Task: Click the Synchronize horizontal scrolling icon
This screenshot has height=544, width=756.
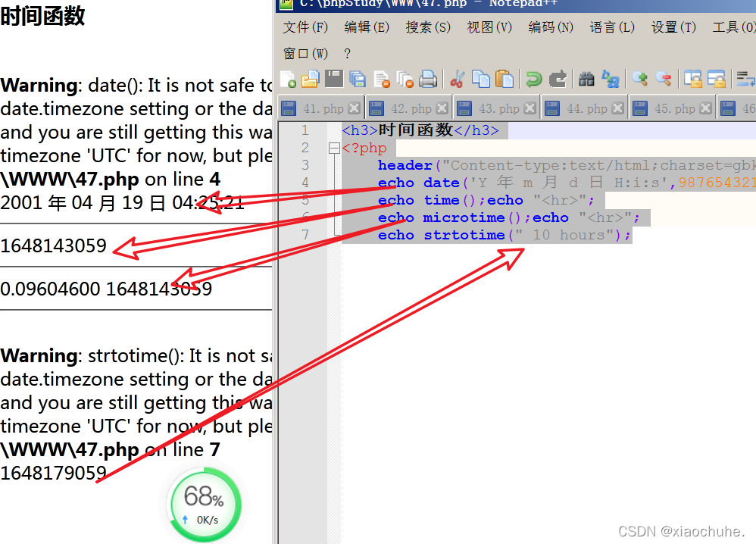Action: click(x=717, y=79)
